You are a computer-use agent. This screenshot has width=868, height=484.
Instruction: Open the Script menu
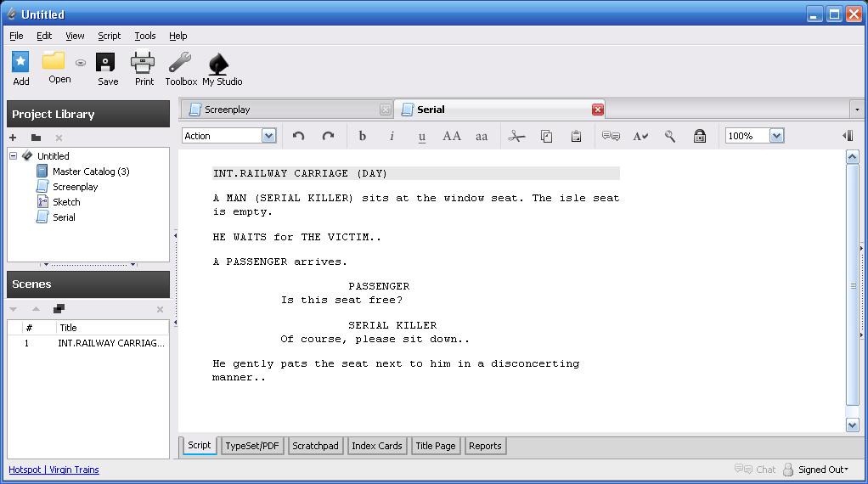point(109,36)
